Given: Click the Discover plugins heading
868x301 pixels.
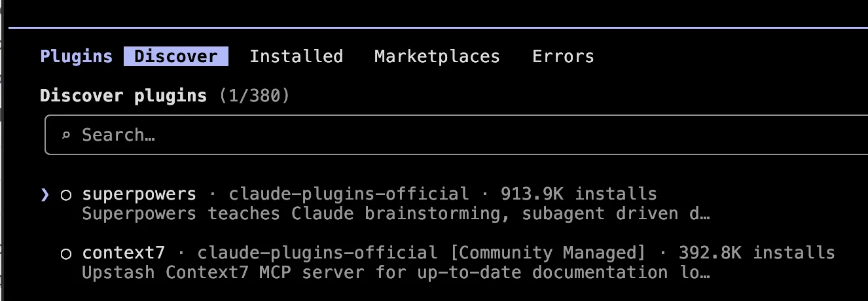Looking at the screenshot, I should [x=124, y=96].
